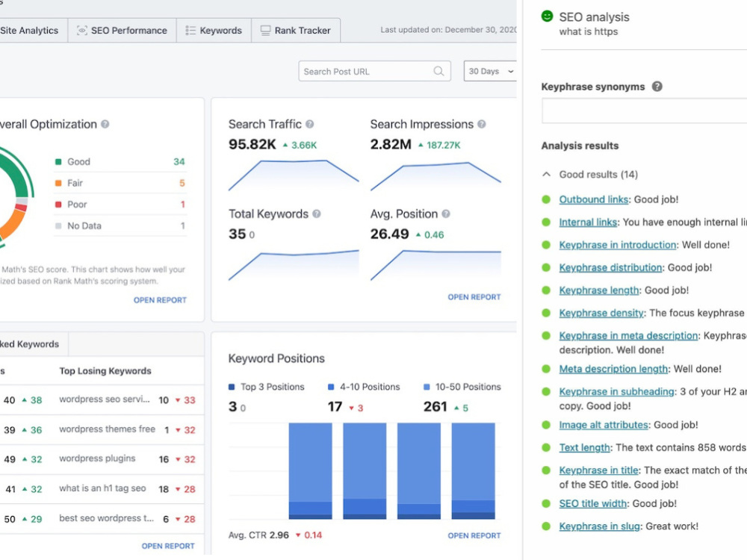Click the Top 3 Positions legend swatch

232,387
